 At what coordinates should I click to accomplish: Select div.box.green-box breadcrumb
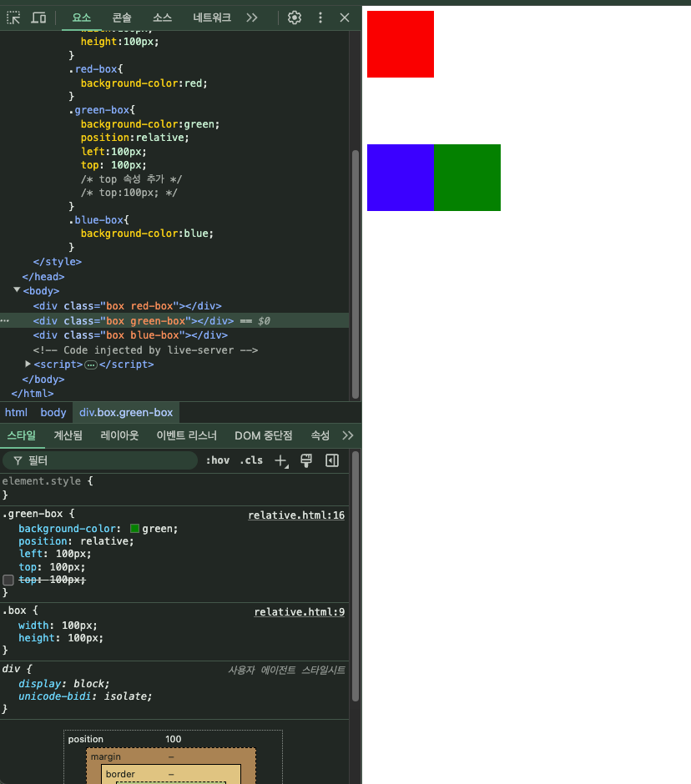126,413
